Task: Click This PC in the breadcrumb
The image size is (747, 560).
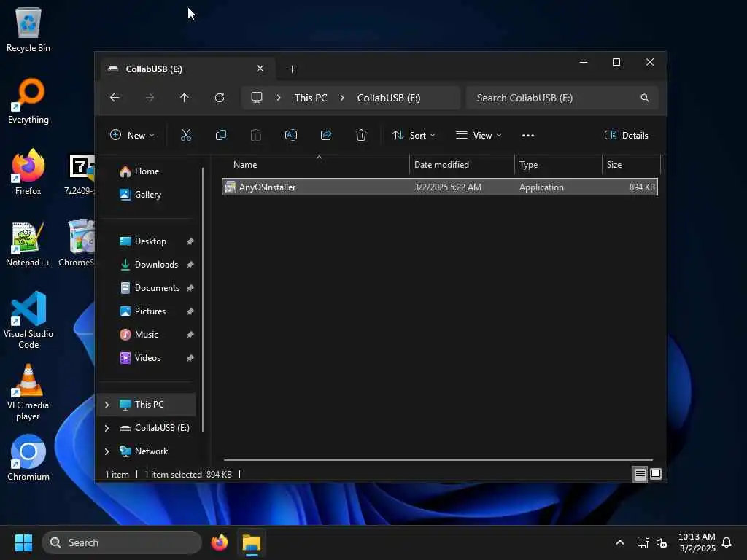Action: (311, 98)
